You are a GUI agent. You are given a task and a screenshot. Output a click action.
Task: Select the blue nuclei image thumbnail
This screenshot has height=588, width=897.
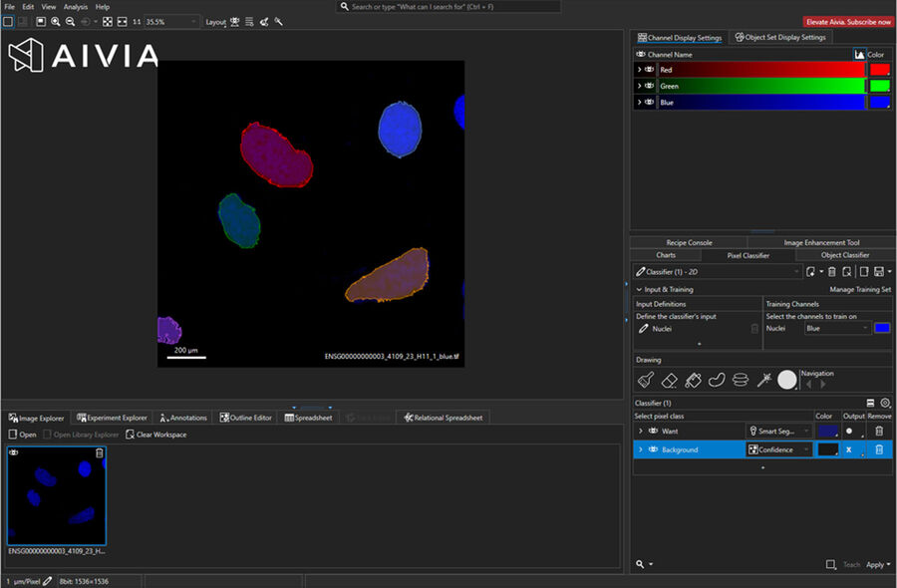tap(57, 496)
